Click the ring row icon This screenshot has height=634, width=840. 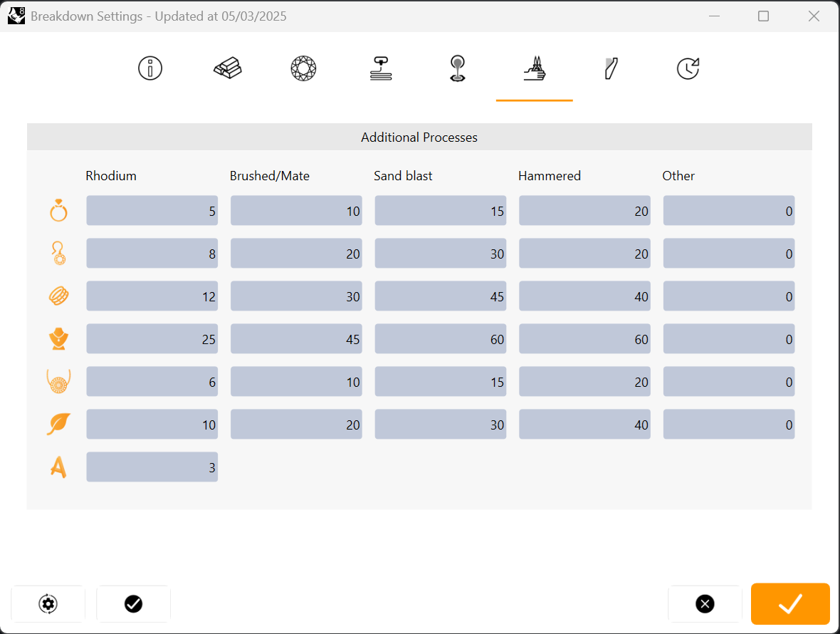click(x=58, y=211)
